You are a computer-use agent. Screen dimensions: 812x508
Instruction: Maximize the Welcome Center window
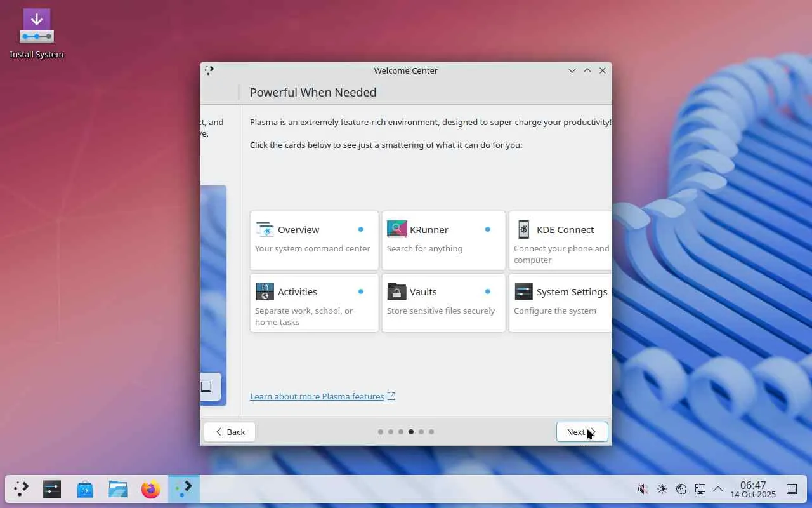pyautogui.click(x=587, y=70)
